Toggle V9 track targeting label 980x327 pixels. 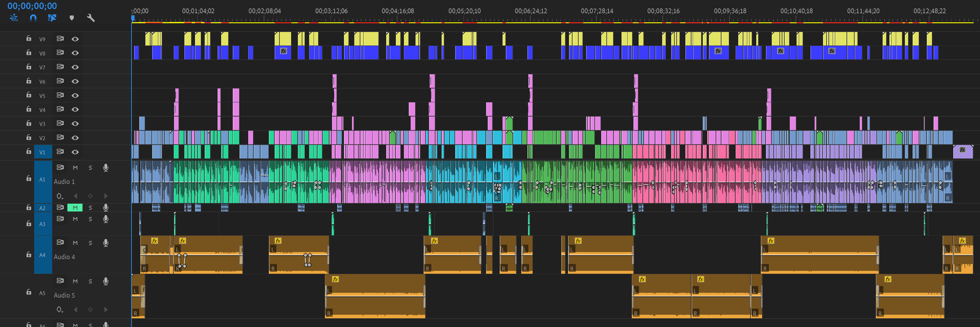click(x=42, y=39)
